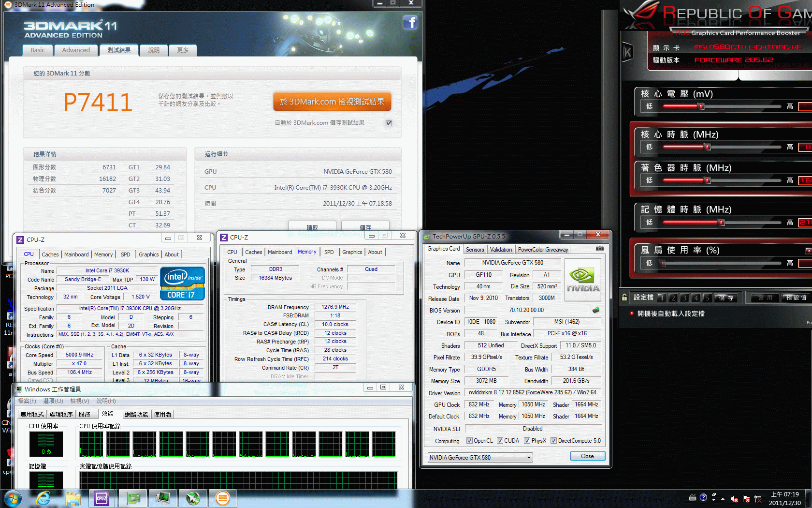Click 讀取 load button in 3DMark 11

pyautogui.click(x=312, y=227)
